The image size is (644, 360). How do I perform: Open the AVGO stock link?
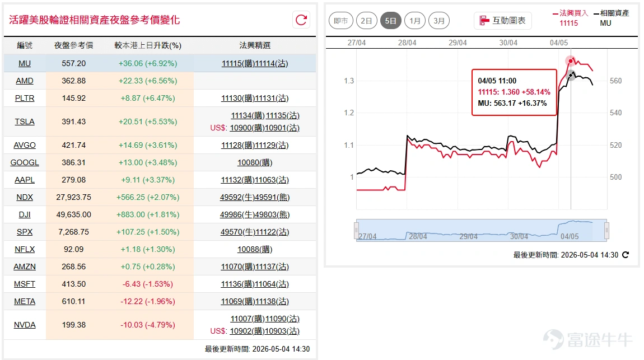coord(25,145)
